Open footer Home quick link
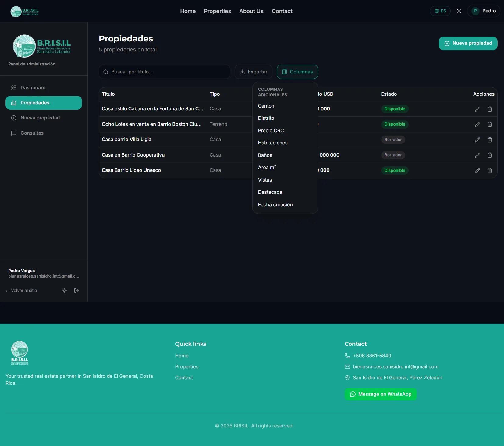This screenshot has width=504, height=446. coord(182,356)
